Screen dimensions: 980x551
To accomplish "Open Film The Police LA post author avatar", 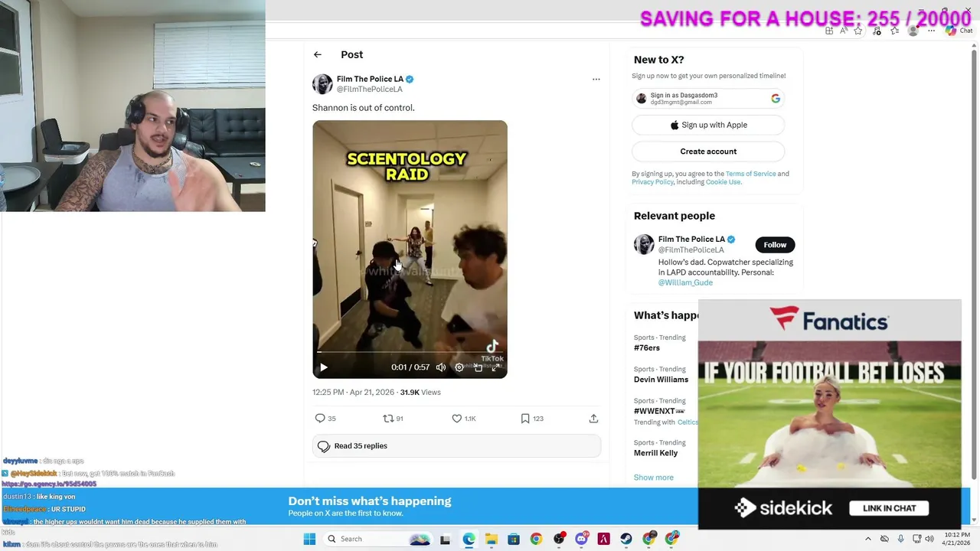I will click(x=322, y=83).
